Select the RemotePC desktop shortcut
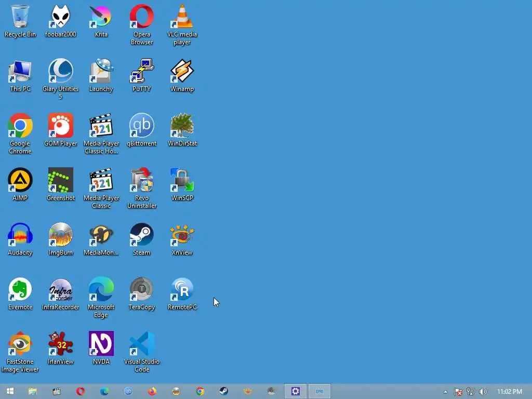 (182, 294)
